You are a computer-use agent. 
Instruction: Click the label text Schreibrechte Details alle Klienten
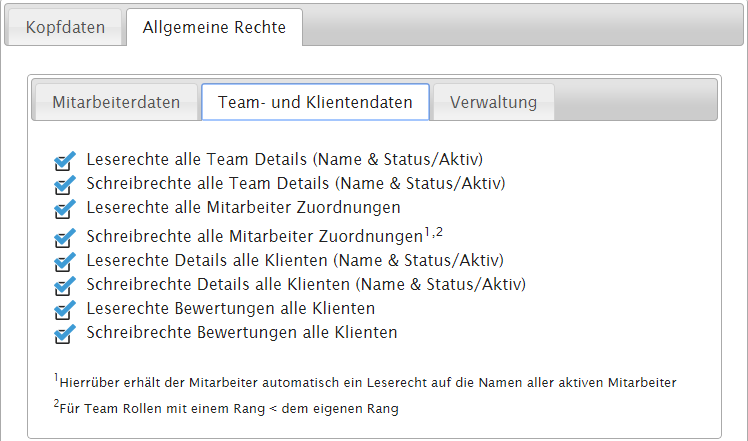tap(306, 284)
